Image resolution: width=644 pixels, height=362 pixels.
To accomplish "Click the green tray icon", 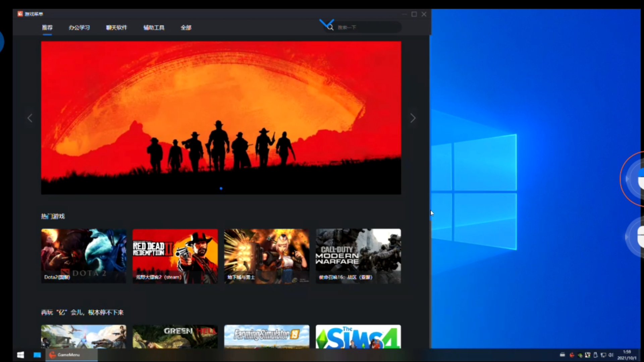I will pyautogui.click(x=580, y=355).
